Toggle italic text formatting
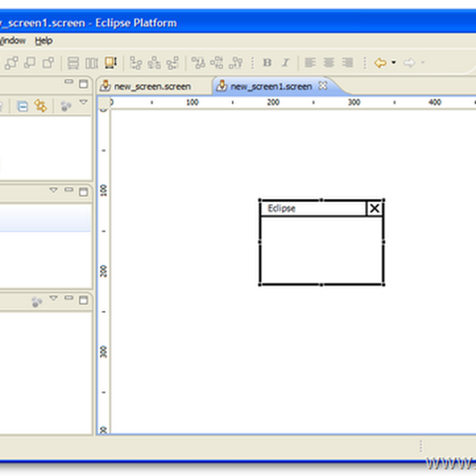This screenshot has height=476, width=476. [x=286, y=62]
